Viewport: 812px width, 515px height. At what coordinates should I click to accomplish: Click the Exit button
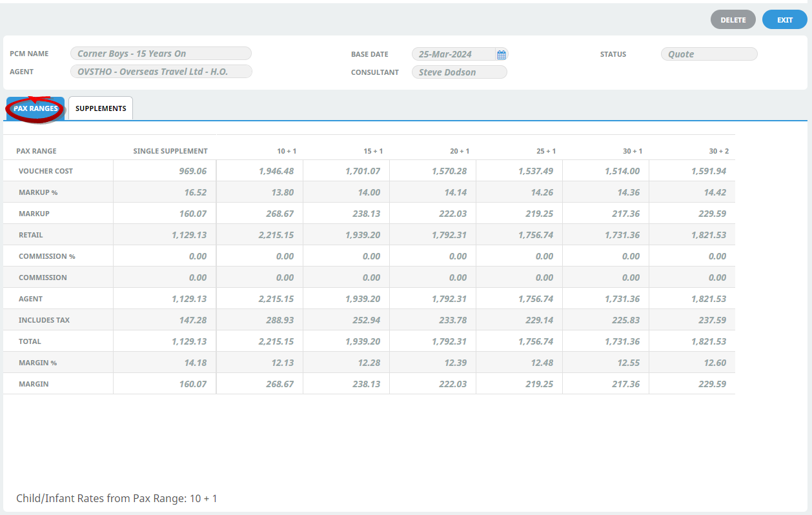tap(785, 20)
